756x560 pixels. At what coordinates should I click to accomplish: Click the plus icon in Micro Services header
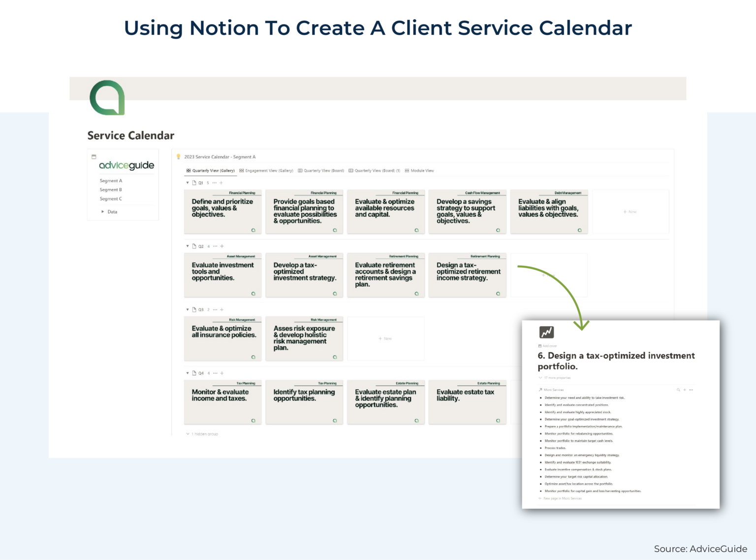pos(684,390)
